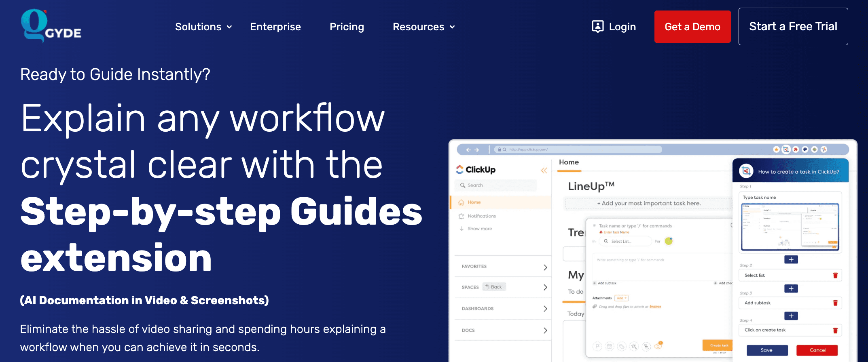Go to the Enterprise page
868x362 pixels.
coord(275,27)
